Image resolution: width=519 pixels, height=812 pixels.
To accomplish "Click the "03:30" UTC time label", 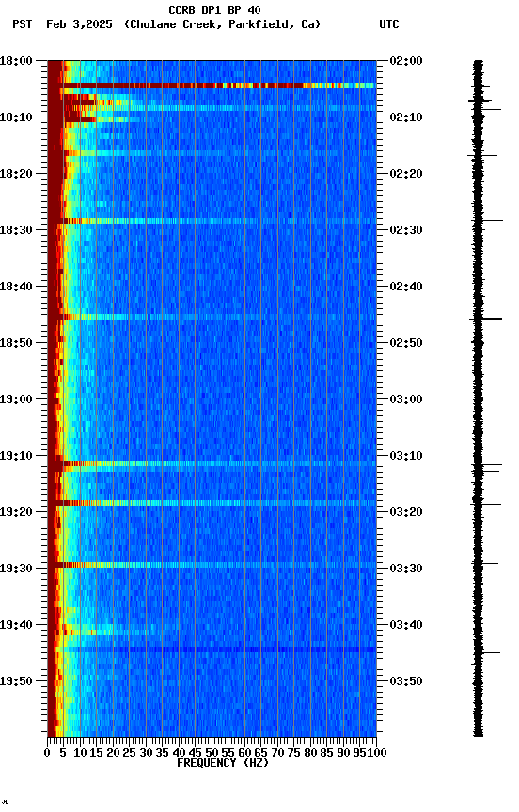I will [x=406, y=570].
